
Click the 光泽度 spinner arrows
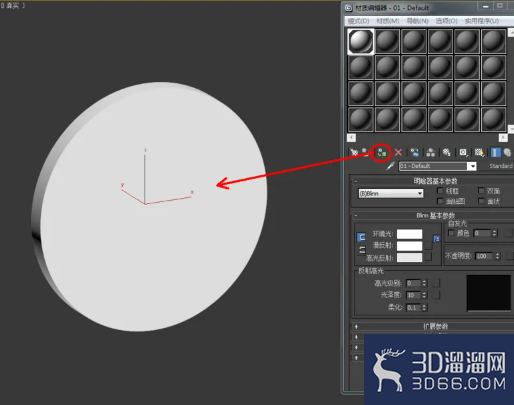(x=424, y=295)
